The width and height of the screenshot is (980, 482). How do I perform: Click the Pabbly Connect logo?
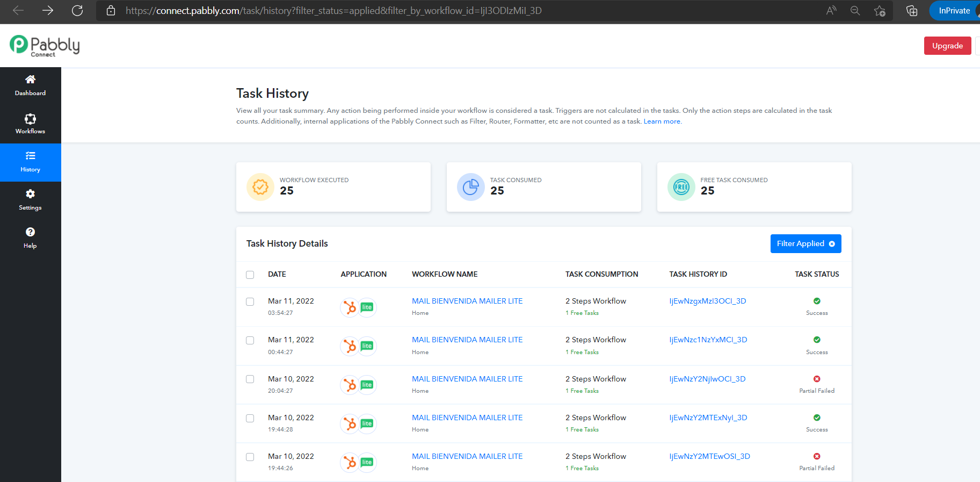point(45,46)
